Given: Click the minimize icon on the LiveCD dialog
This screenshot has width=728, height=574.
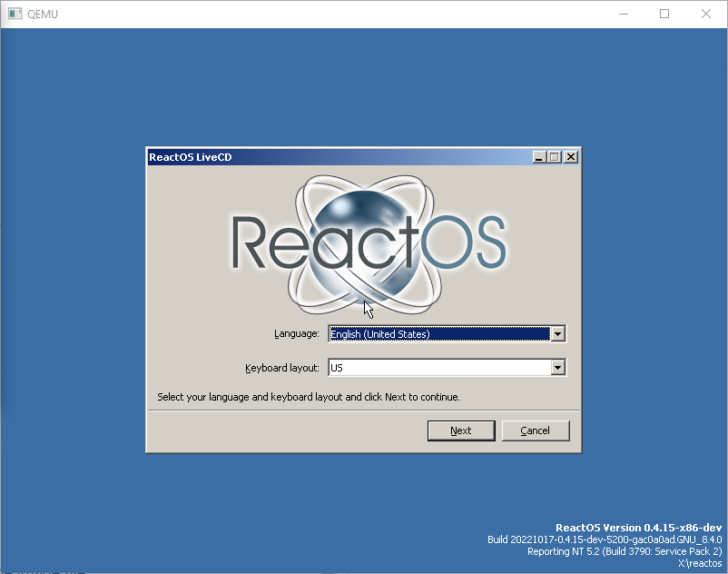Looking at the screenshot, I should tap(538, 156).
